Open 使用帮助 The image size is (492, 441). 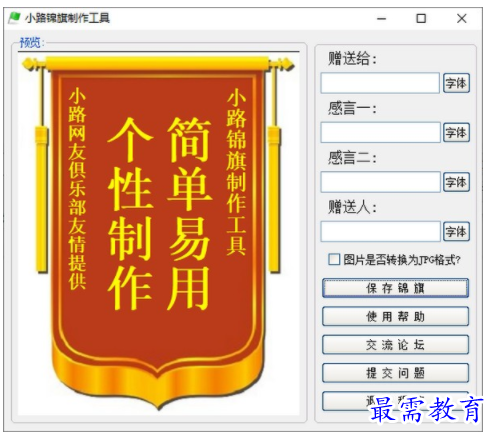point(395,316)
